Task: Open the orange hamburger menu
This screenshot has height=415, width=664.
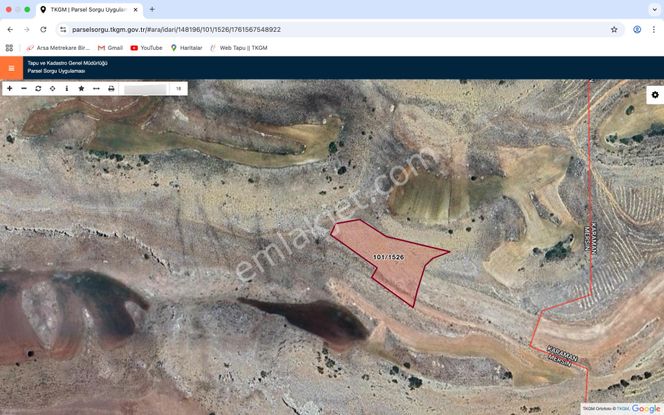Action: (x=11, y=68)
